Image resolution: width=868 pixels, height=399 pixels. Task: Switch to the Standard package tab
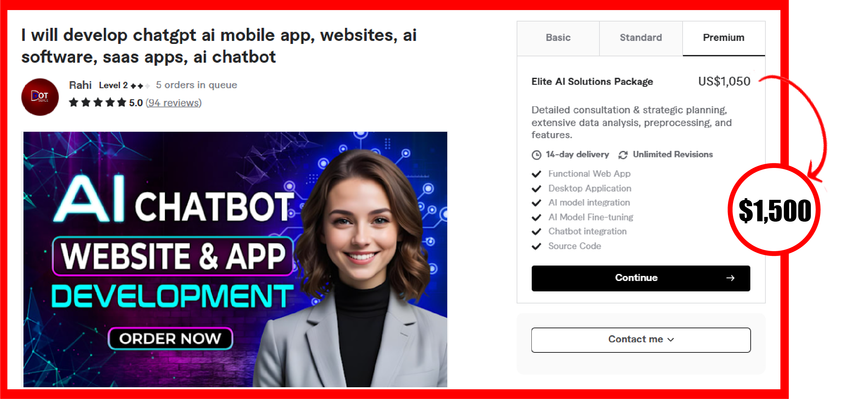point(641,38)
